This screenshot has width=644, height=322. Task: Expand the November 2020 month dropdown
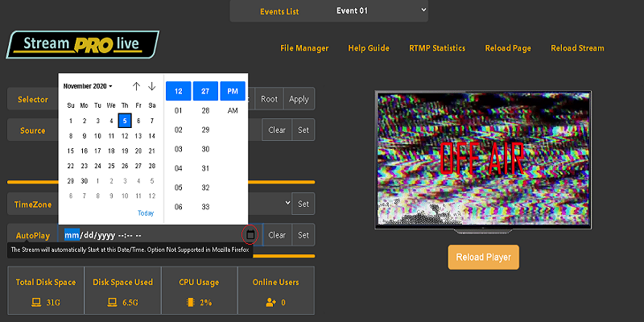pos(88,86)
